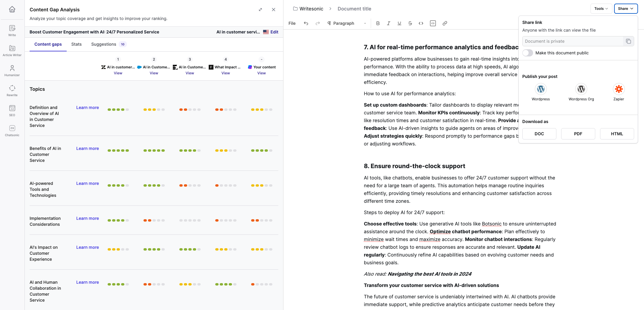
Task: Toggle Make this document public
Action: pos(528,53)
